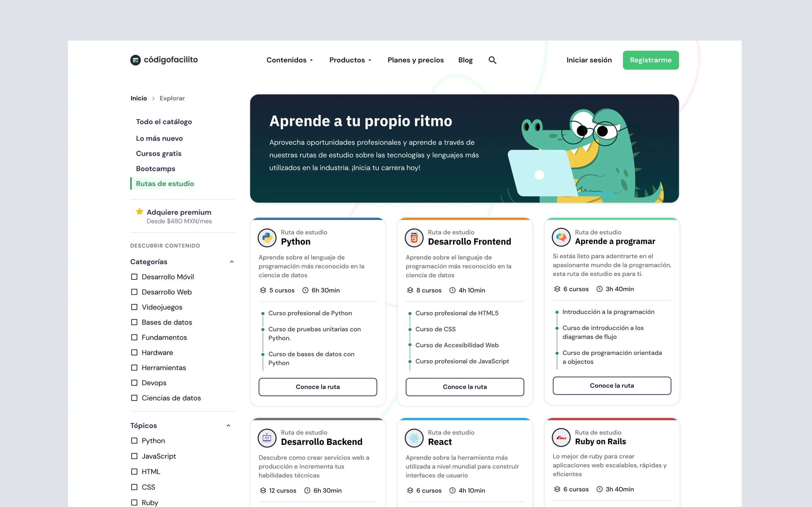The image size is (812, 507).
Task: Select the React route icon
Action: click(414, 438)
